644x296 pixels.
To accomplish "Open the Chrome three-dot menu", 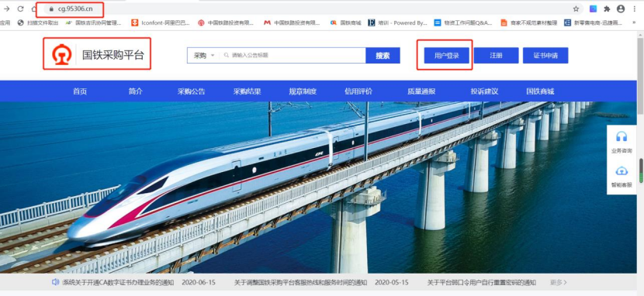I will tap(635, 9).
